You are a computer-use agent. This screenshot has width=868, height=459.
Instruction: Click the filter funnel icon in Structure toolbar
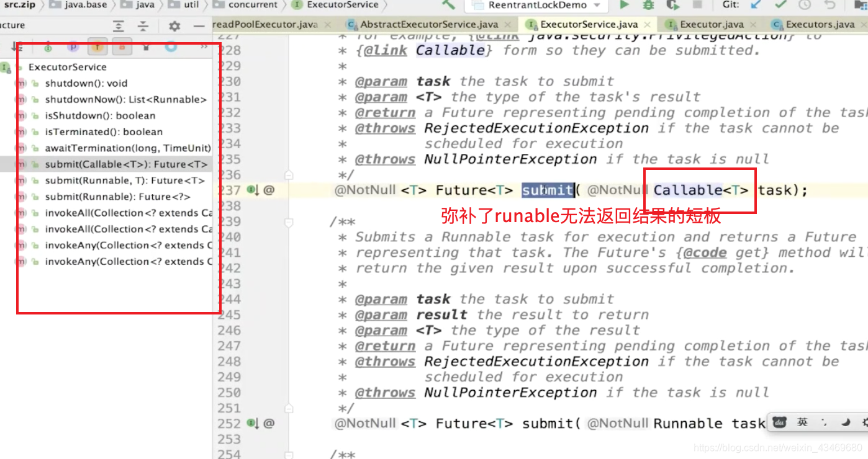(146, 47)
